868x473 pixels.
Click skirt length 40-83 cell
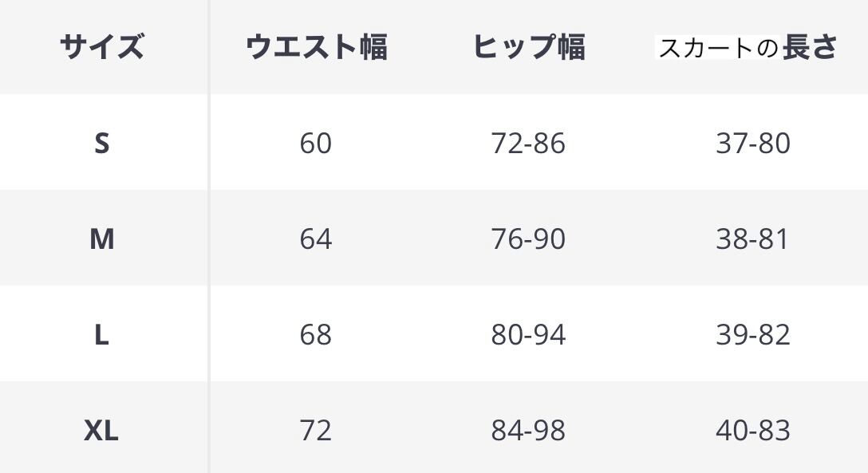click(x=752, y=431)
